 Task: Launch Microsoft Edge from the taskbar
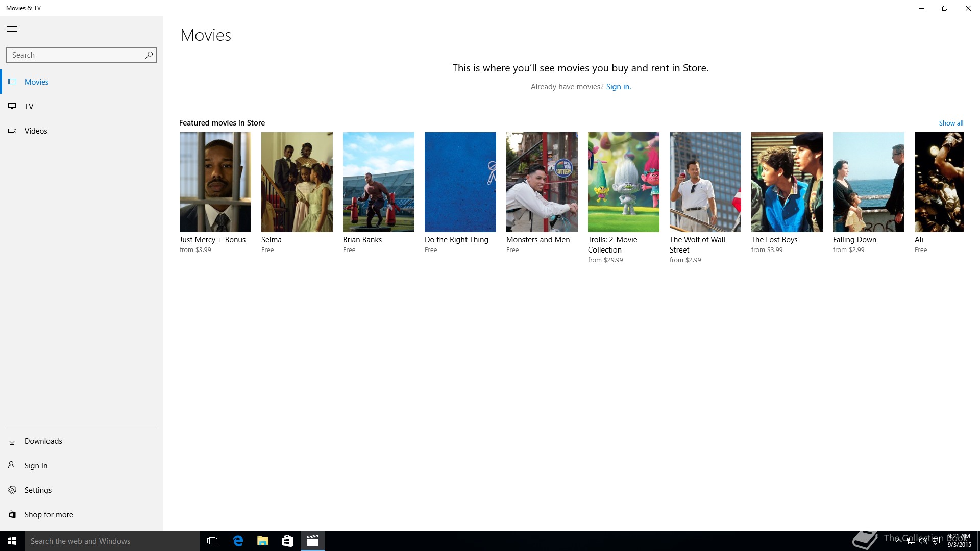(238, 541)
